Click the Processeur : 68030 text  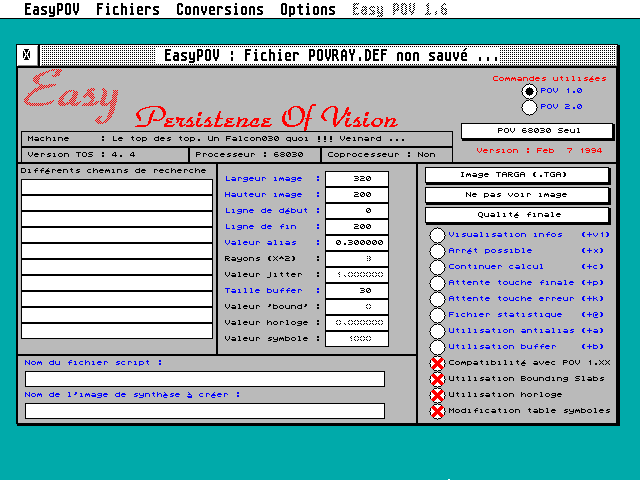click(249, 155)
